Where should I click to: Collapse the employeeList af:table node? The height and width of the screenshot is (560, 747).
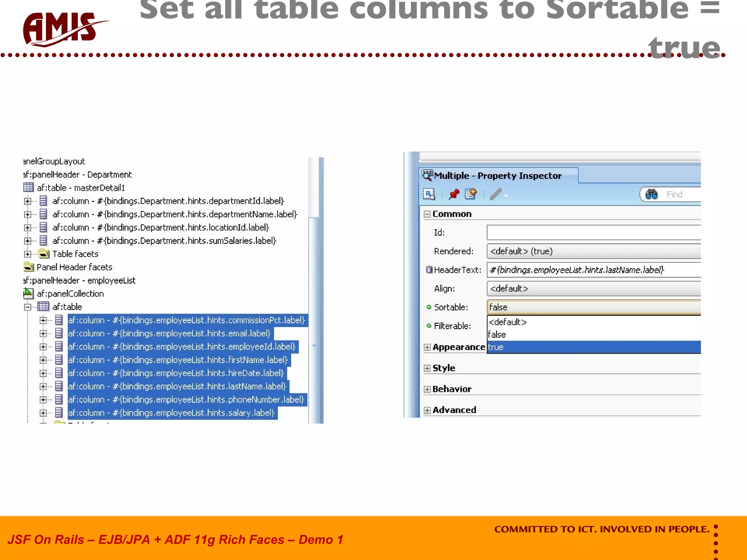coord(28,307)
